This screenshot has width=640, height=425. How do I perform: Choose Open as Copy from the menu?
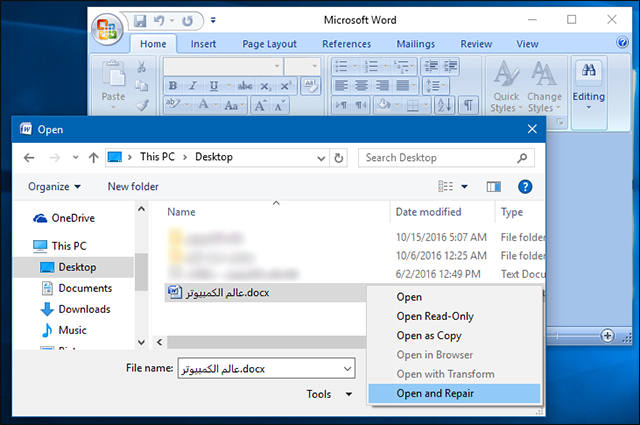pos(454,336)
